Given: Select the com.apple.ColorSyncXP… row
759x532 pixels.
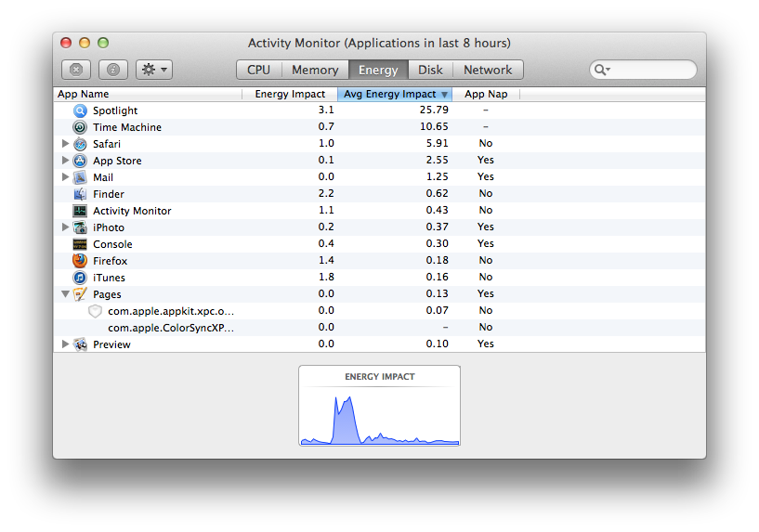Looking at the screenshot, I should tap(379, 328).
